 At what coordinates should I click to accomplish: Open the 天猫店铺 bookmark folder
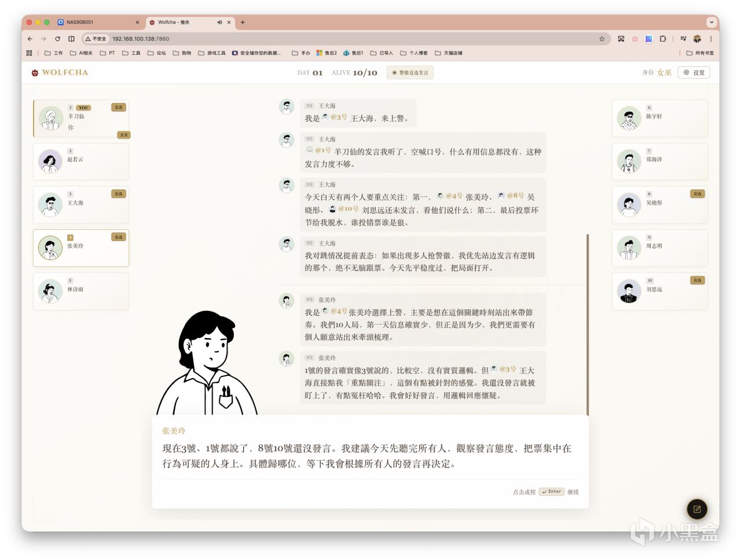(x=449, y=53)
